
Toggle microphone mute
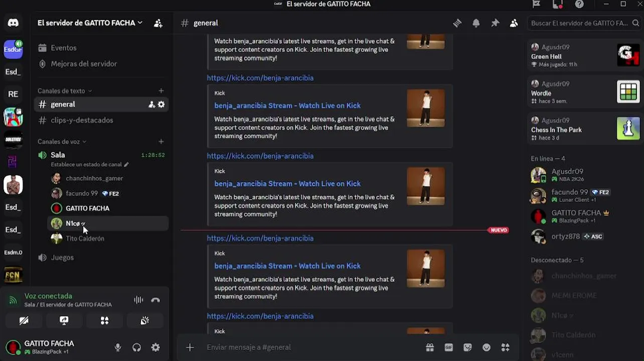click(118, 347)
